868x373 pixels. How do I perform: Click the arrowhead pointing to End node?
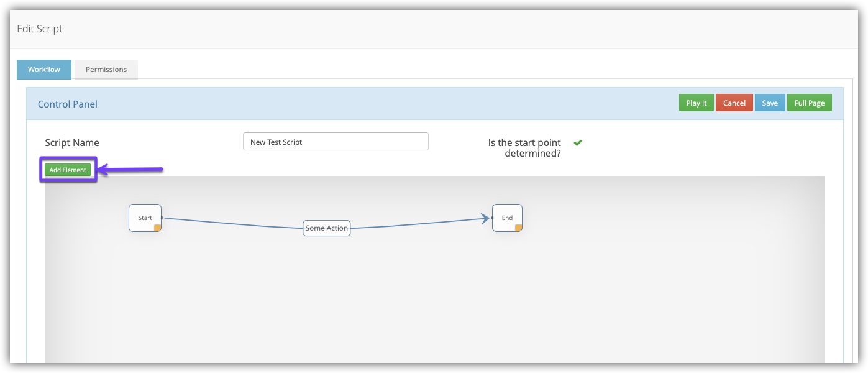pos(484,218)
